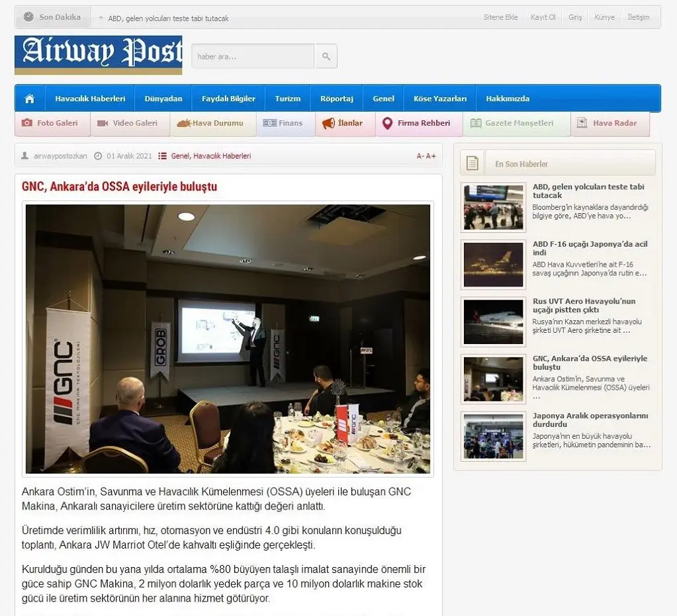Open the F-16 news thumbnail
This screenshot has width=677, height=616.
pos(493,265)
